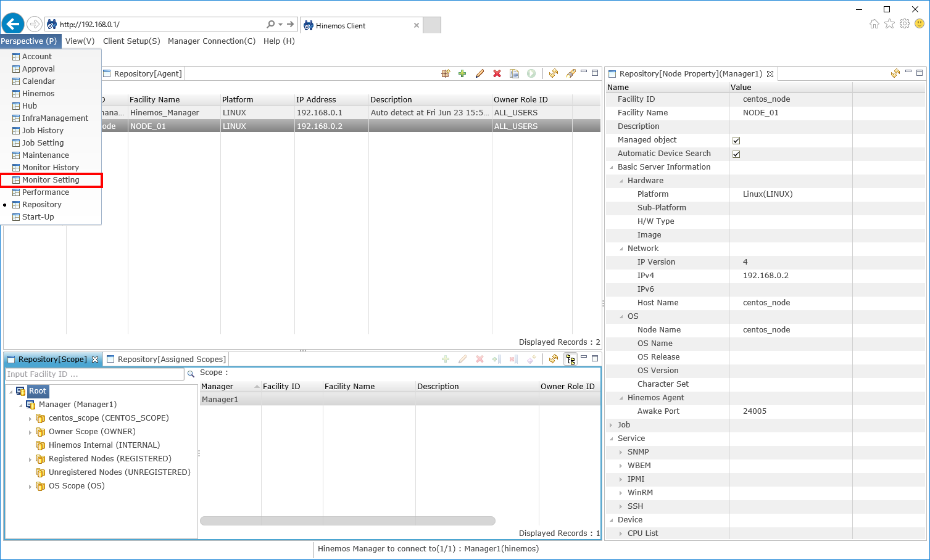
Task: Close the Repository[Node Property] tab with its X
Action: 770,74
